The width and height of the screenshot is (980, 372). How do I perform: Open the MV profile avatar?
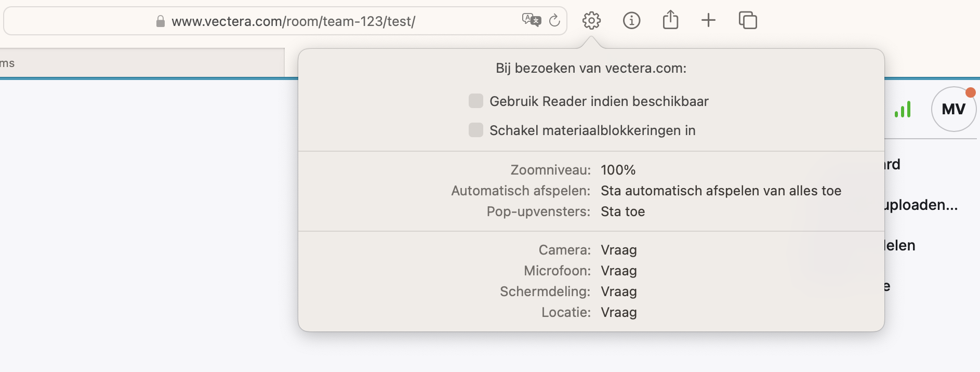point(953,109)
